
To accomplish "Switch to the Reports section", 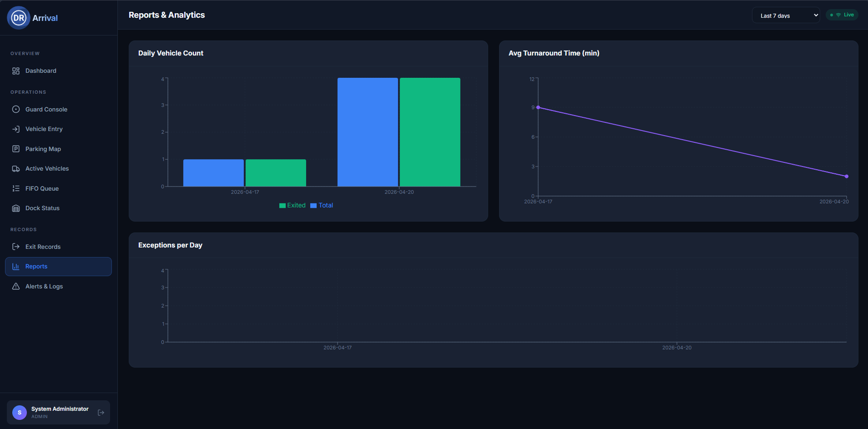I will pyautogui.click(x=58, y=266).
